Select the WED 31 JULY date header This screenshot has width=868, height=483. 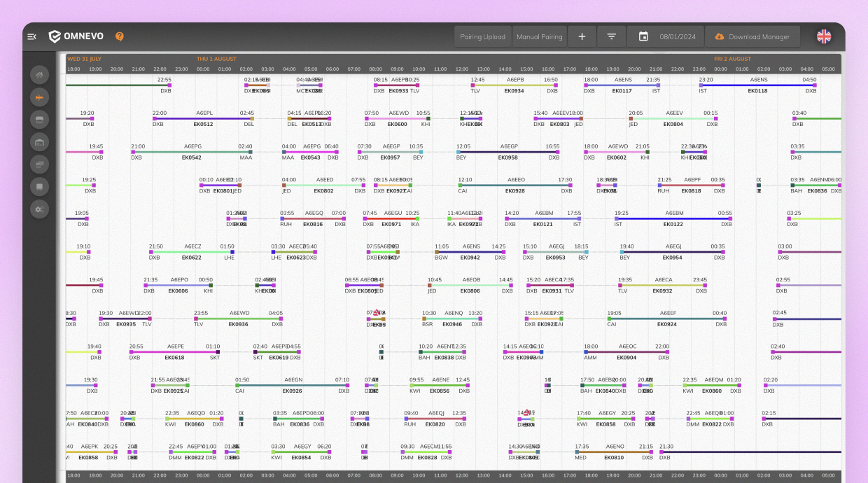(x=84, y=59)
